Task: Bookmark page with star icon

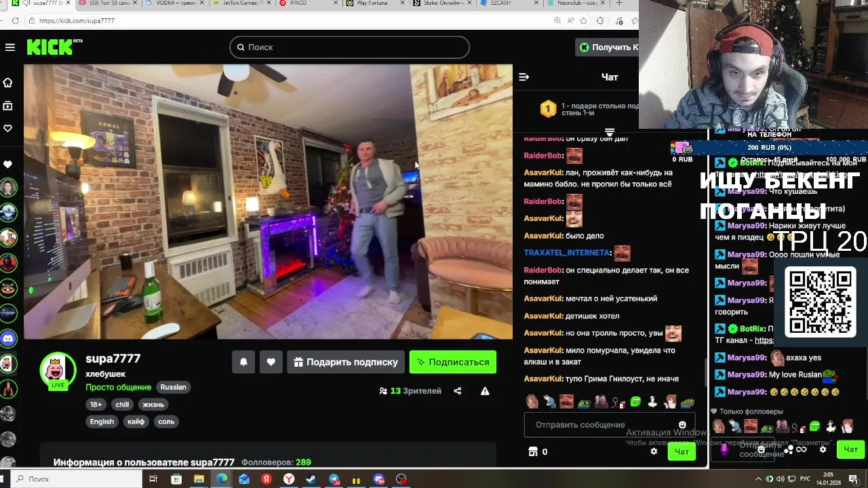Action: click(x=584, y=21)
